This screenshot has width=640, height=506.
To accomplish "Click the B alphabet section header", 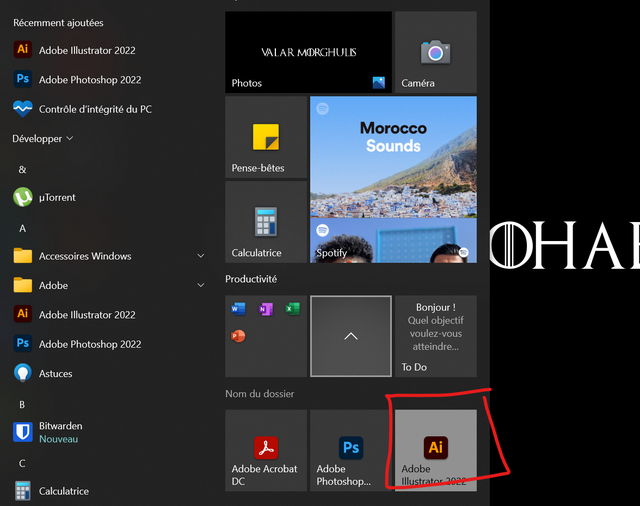I will tap(22, 404).
